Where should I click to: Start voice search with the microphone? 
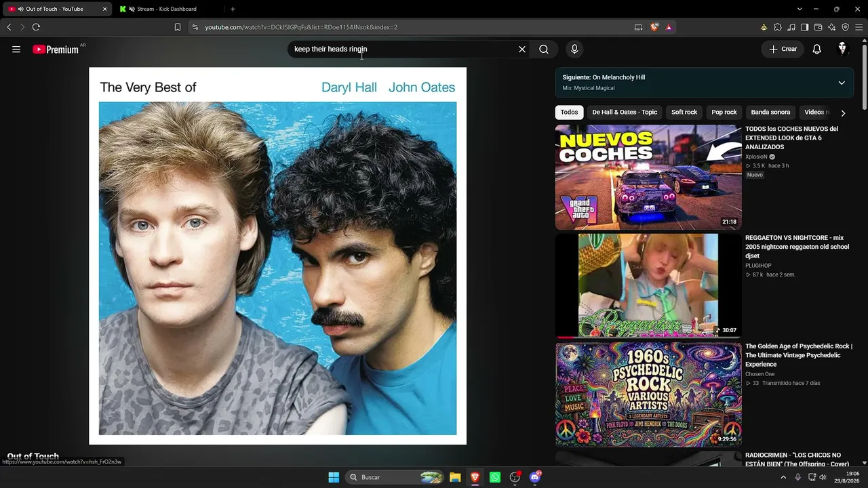(574, 49)
